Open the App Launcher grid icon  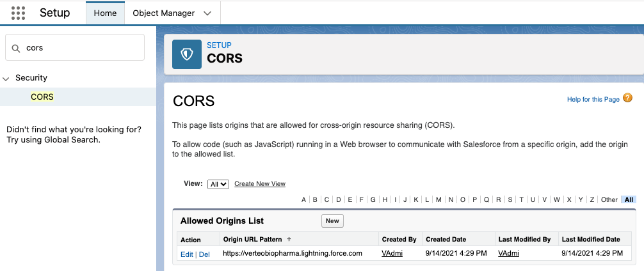click(18, 13)
